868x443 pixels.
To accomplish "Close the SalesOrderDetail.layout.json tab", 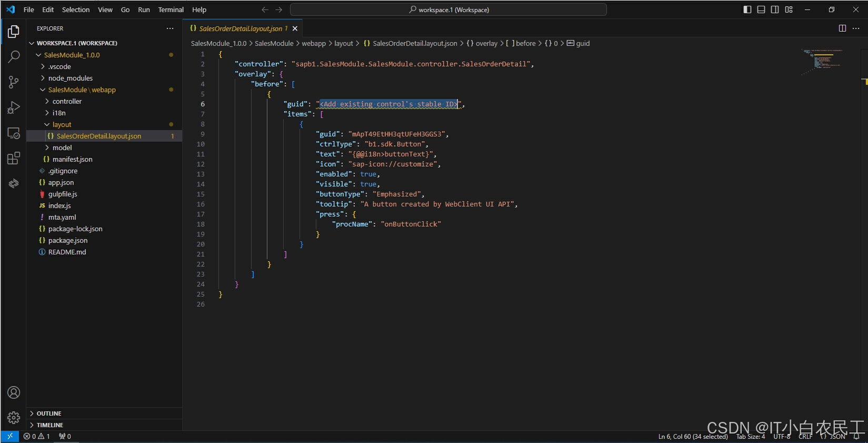I will pos(295,28).
